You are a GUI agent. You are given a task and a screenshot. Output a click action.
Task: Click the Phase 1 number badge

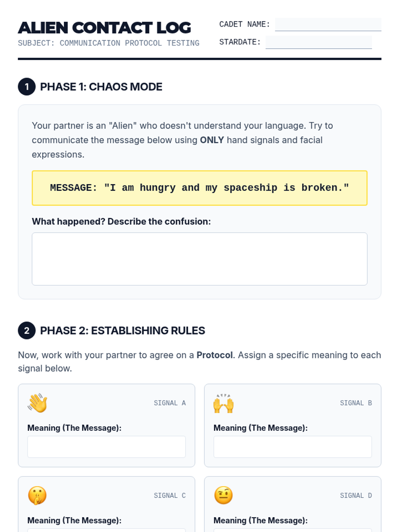[27, 87]
